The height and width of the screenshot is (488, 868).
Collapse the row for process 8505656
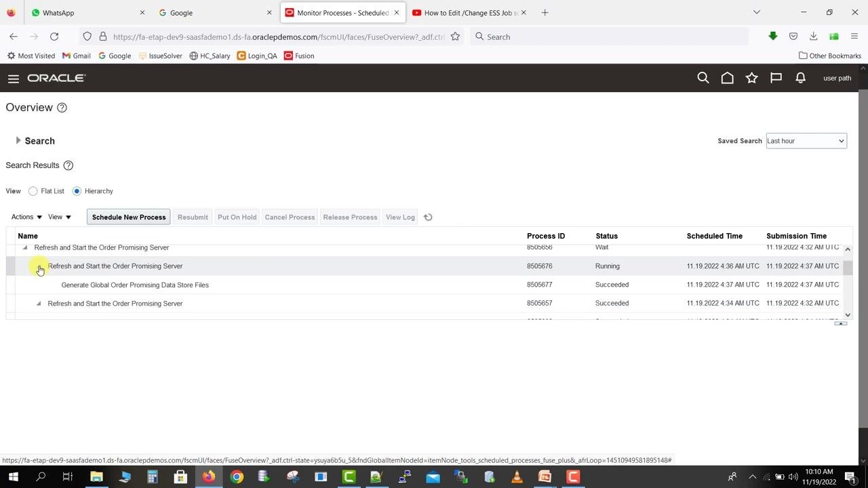coord(25,248)
